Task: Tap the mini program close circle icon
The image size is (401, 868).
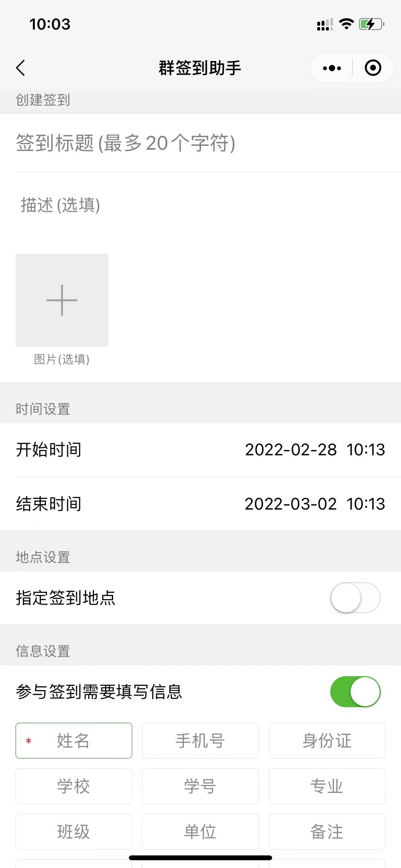Action: [x=372, y=68]
